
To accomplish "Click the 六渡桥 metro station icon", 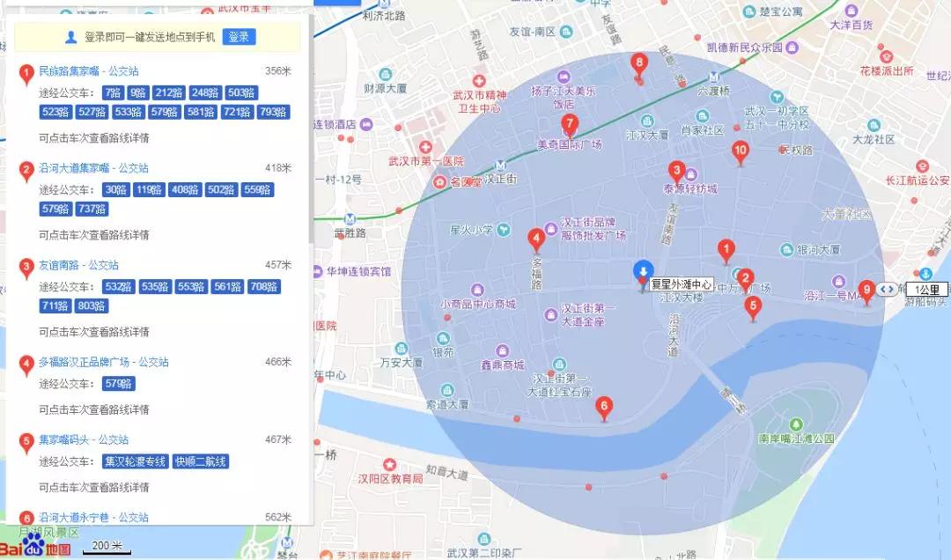I will point(714,77).
